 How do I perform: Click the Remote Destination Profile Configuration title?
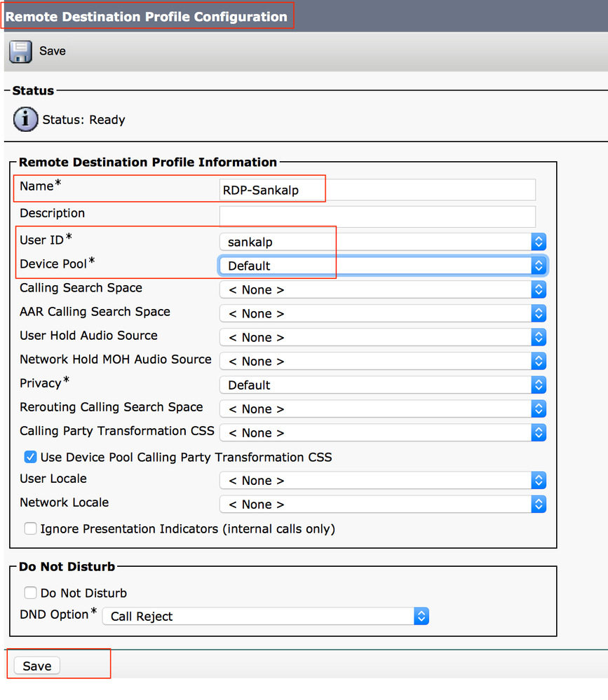click(146, 17)
